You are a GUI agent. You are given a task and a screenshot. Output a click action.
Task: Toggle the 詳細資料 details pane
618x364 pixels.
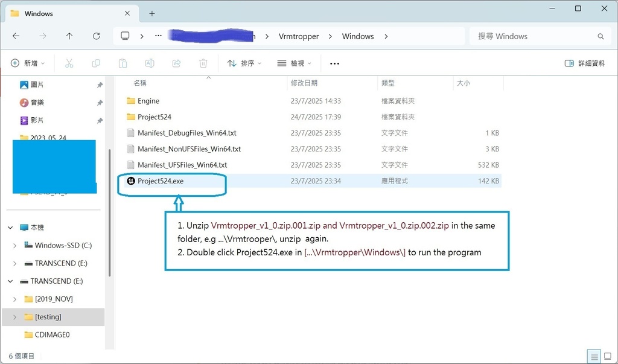click(584, 63)
